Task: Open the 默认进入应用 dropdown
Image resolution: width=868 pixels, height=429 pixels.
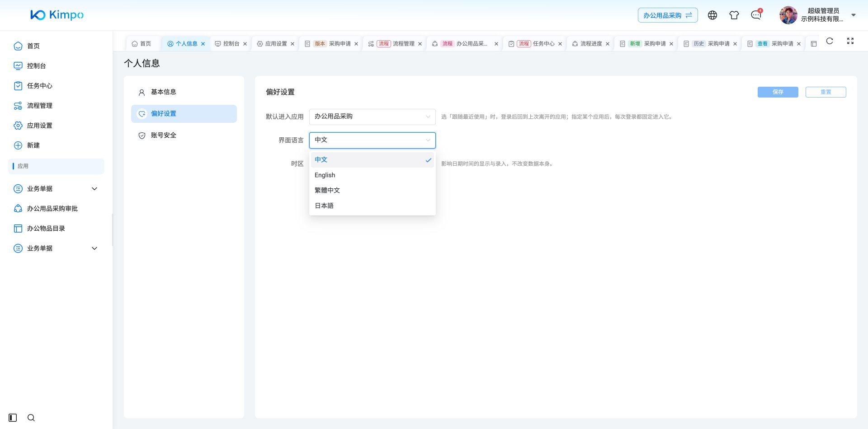Action: 373,117
